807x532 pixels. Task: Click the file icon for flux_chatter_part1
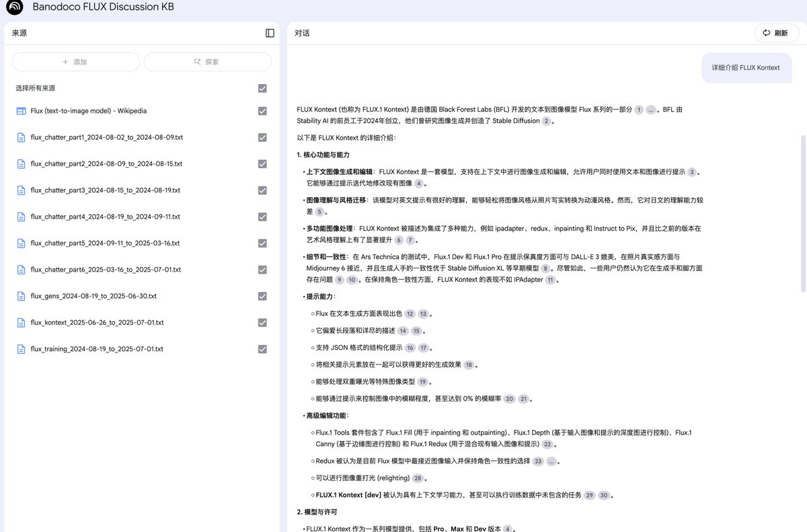coord(21,137)
